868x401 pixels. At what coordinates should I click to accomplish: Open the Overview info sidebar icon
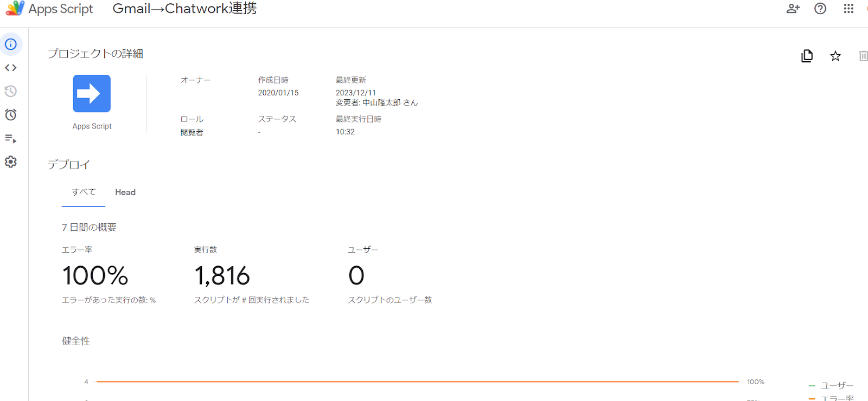pyautogui.click(x=11, y=44)
